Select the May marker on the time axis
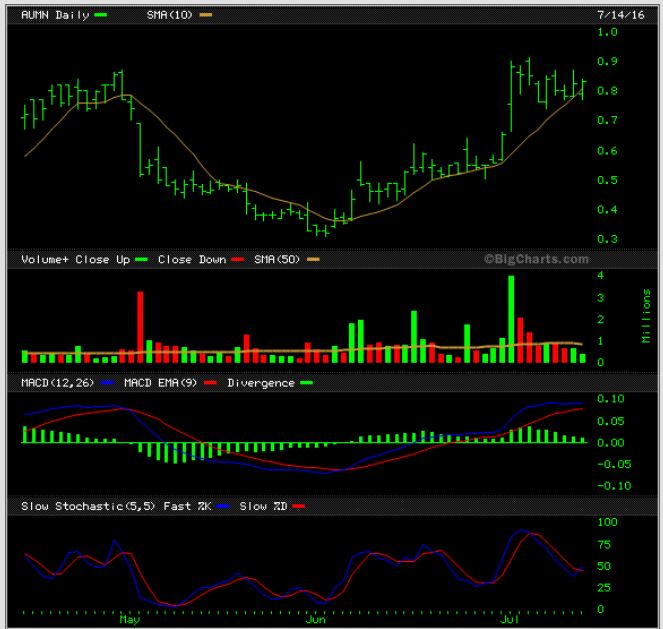 (129, 620)
